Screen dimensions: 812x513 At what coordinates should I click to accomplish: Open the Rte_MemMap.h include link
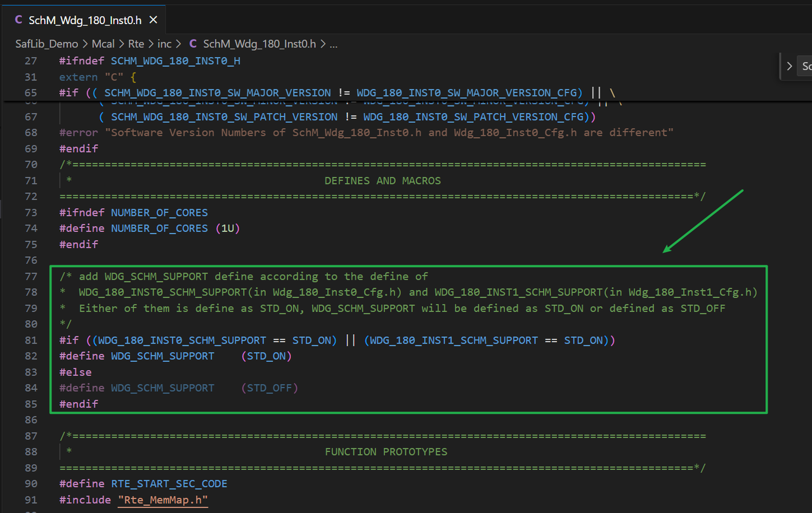(162, 499)
